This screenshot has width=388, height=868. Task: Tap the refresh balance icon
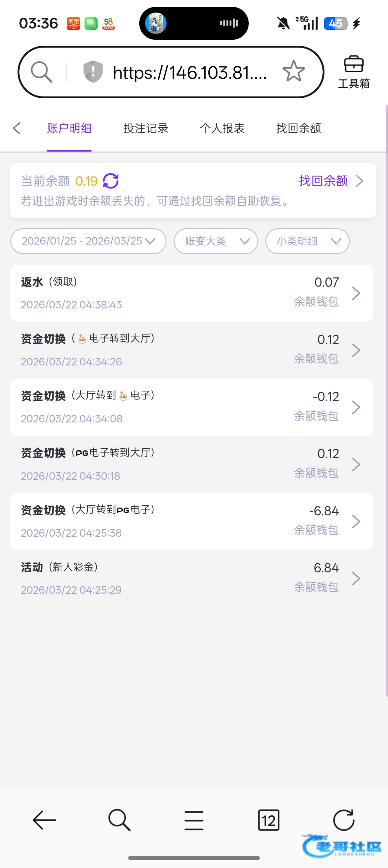(110, 181)
